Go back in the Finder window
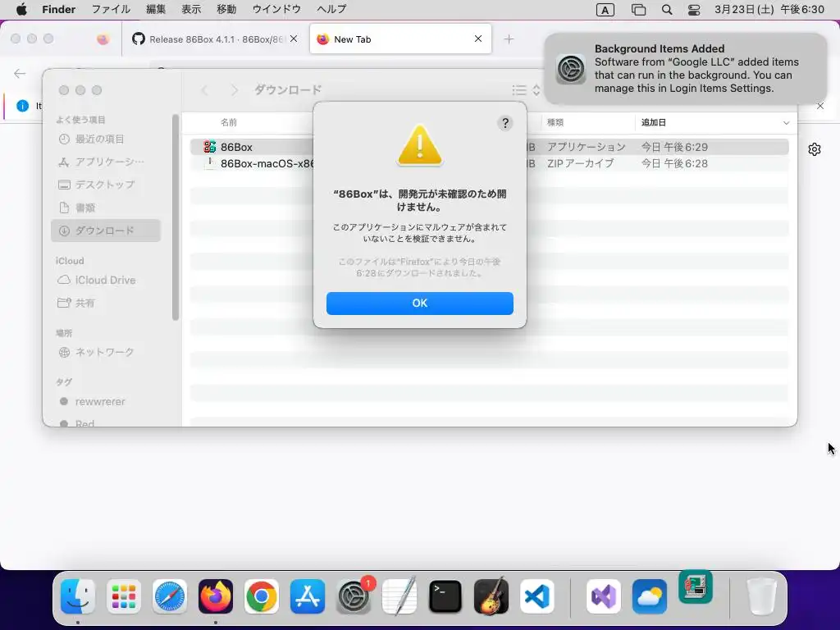Image resolution: width=840 pixels, height=630 pixels. [204, 90]
